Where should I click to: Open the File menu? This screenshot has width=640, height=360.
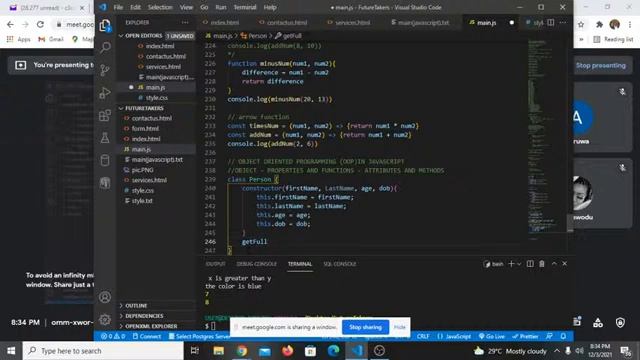(118, 7)
